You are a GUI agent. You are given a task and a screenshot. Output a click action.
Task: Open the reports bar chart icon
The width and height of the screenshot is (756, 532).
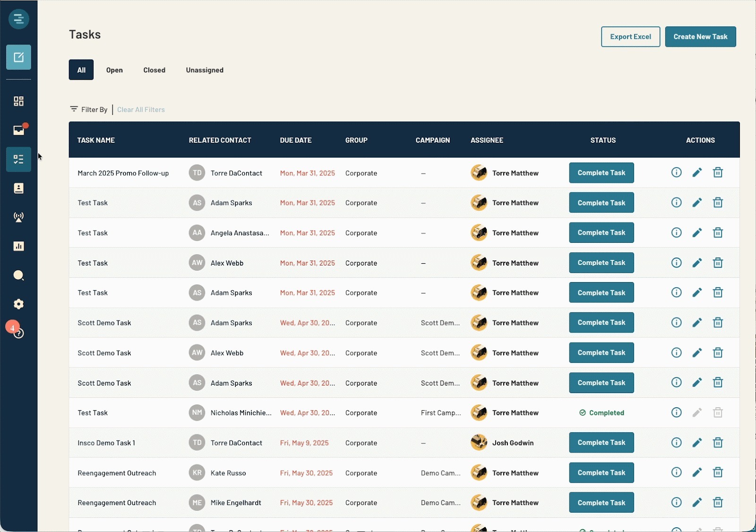(x=18, y=246)
